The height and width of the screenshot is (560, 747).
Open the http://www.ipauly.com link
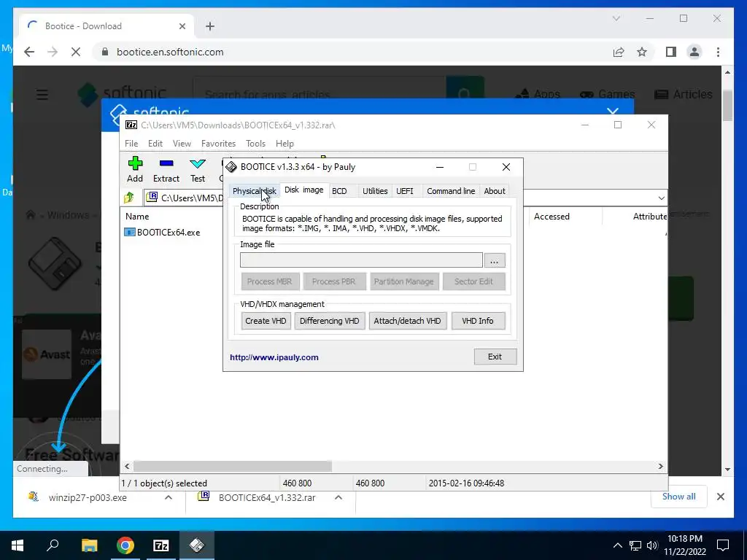tap(274, 357)
